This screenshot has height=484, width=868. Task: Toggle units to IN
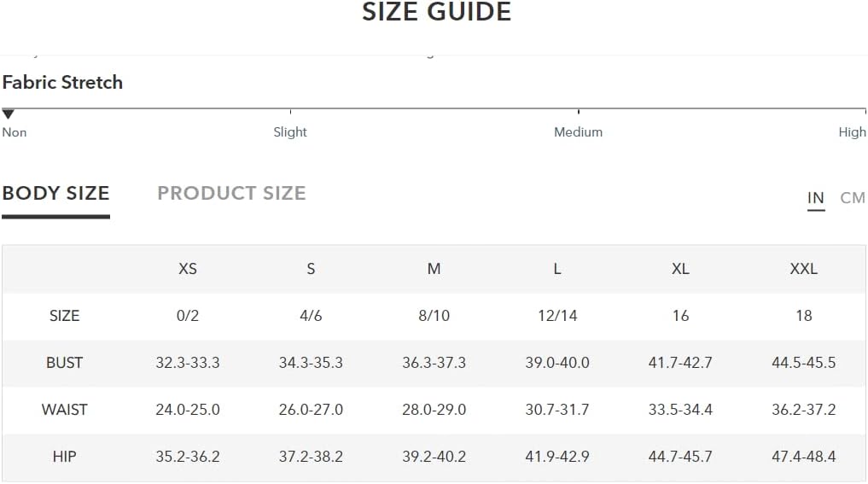coord(816,198)
